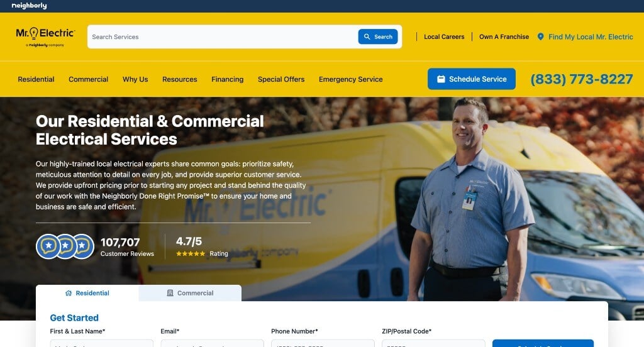Screen dimensions: 644x347
Task: Click the Mr. Electric logo
Action: [x=45, y=36]
